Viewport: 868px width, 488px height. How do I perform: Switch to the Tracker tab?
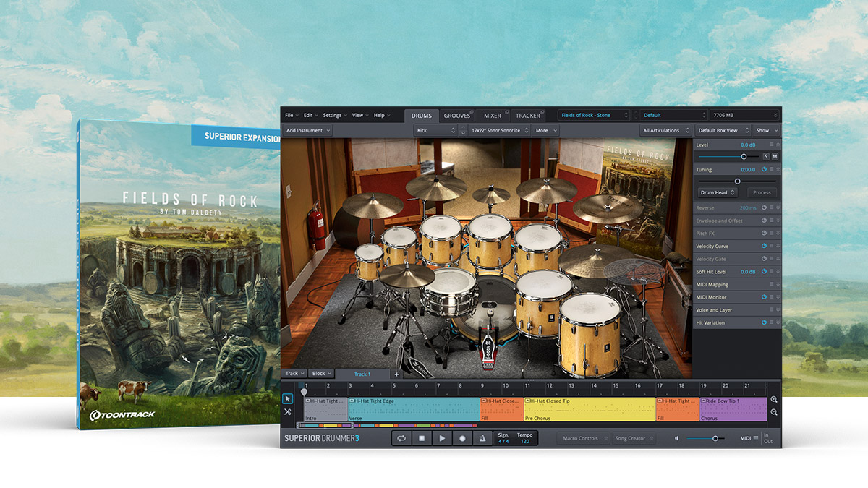[527, 116]
